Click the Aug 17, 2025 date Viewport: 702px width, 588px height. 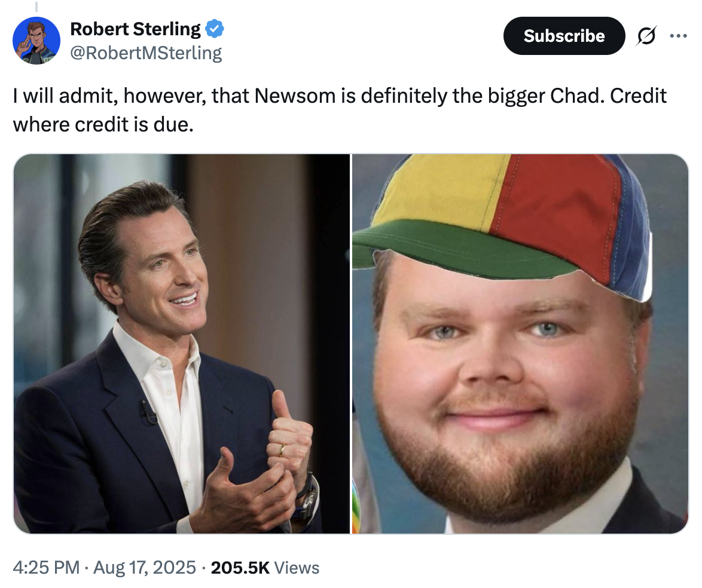pos(145,568)
